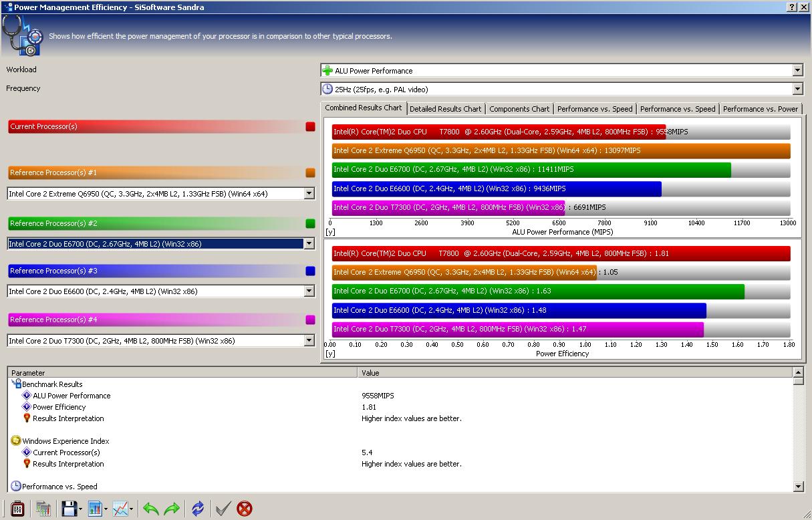Open the Performance vs. Power tab
Viewport: 812px width, 520px height.
pyautogui.click(x=761, y=109)
